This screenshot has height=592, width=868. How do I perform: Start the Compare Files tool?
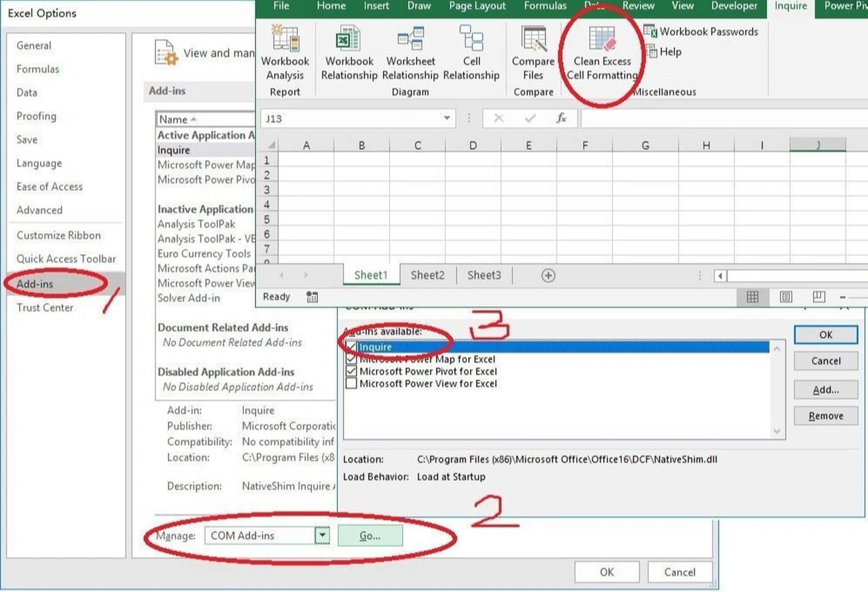click(x=533, y=53)
